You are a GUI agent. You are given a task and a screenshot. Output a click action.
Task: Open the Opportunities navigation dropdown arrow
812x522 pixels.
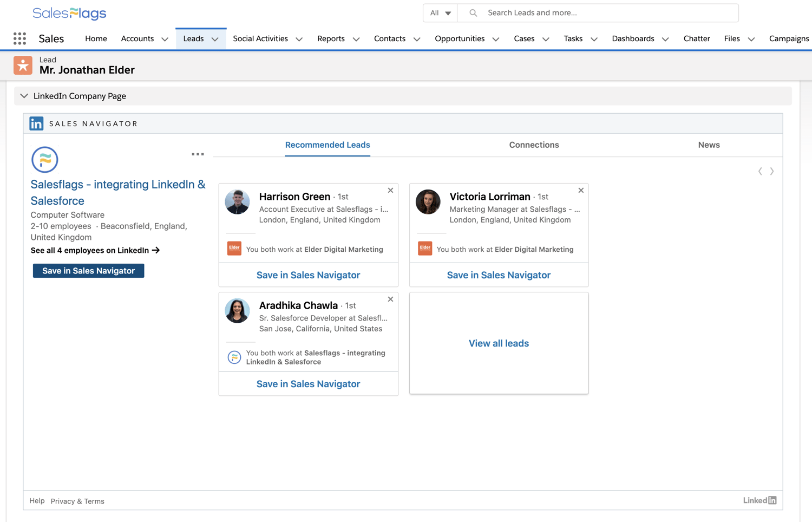pos(496,38)
